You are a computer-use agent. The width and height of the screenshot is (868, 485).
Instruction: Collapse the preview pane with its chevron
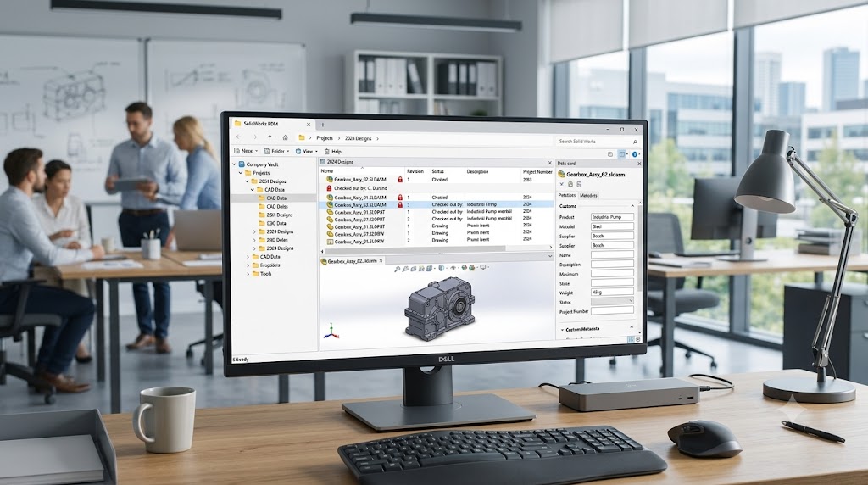pos(549,256)
